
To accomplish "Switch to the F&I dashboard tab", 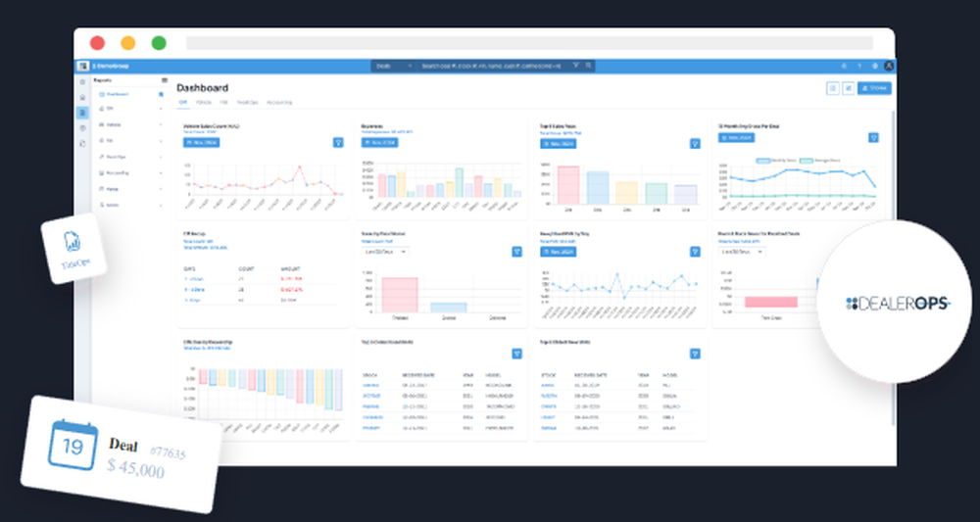I will (223, 102).
